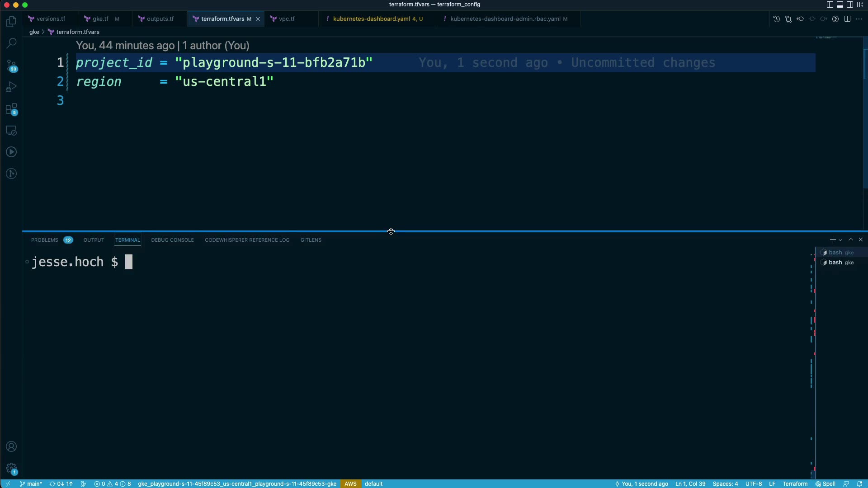The width and height of the screenshot is (868, 488).
Task: Open GitLens file history icon
Action: 777,19
